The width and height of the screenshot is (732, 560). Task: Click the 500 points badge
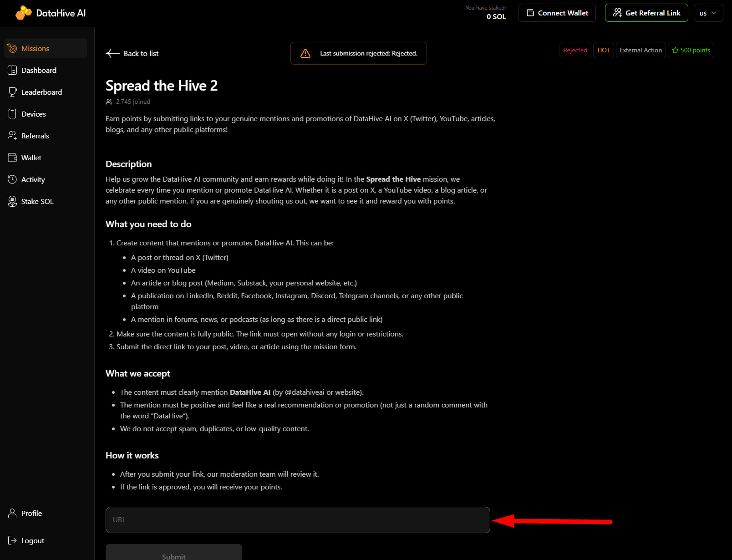pyautogui.click(x=691, y=50)
